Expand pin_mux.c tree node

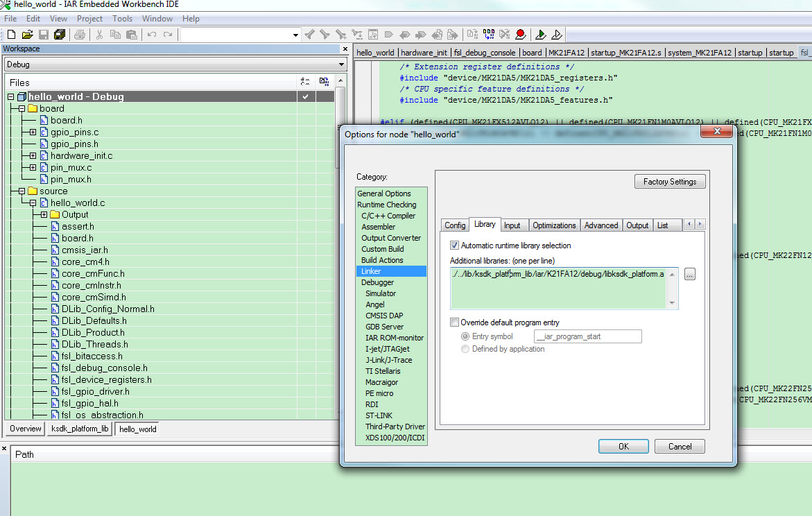33,167
